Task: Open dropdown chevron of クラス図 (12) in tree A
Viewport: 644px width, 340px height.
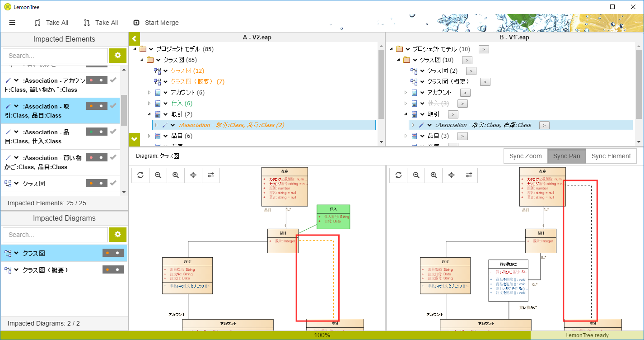Action: (x=166, y=71)
